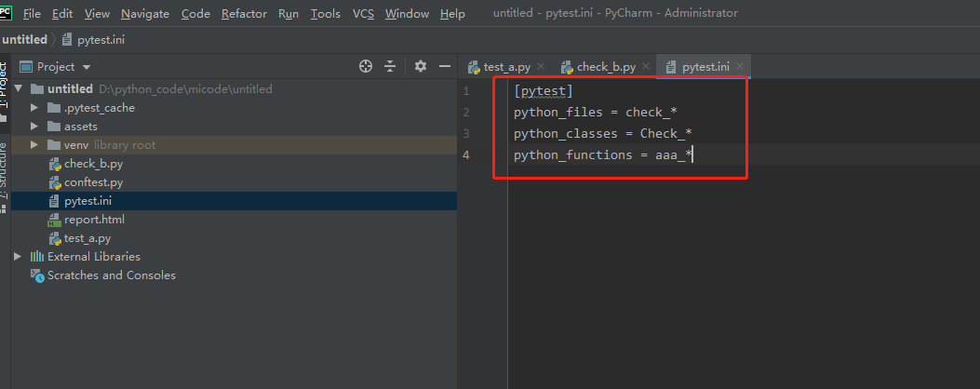The height and width of the screenshot is (389, 980).
Task: Open the View menu
Action: pos(97,13)
